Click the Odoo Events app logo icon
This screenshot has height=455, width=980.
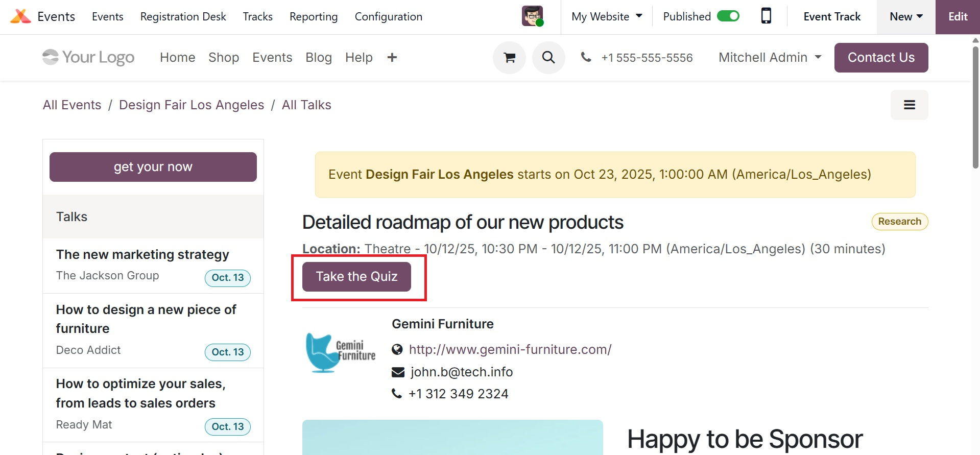click(x=20, y=16)
